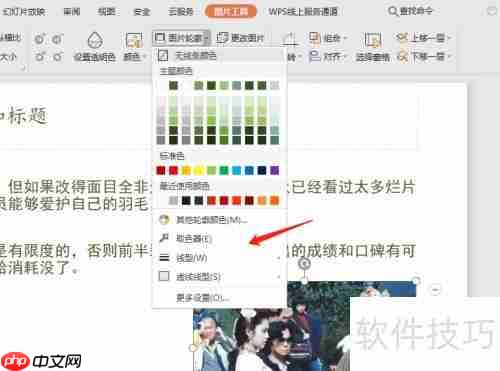
Task: Click the color wheel icon for other outline colors
Action: coord(164,219)
